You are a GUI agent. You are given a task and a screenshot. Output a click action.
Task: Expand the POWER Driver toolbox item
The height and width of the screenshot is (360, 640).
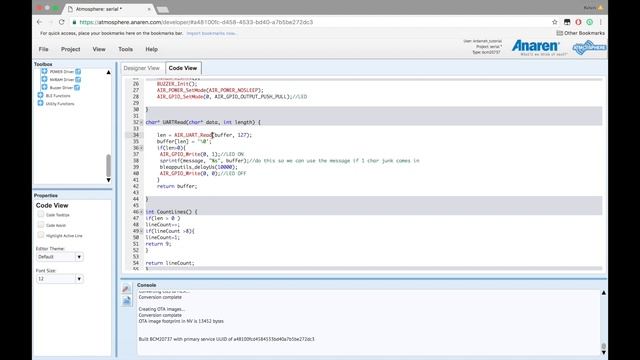44,71
